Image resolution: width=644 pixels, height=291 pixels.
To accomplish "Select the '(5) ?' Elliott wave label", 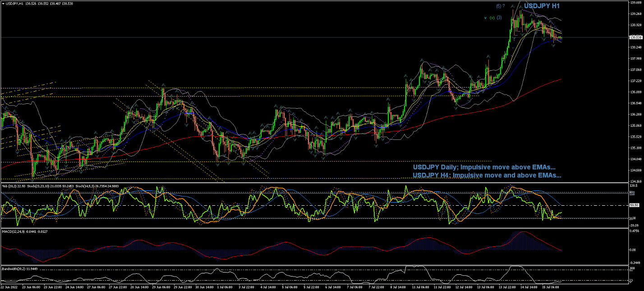I will coord(500,6).
